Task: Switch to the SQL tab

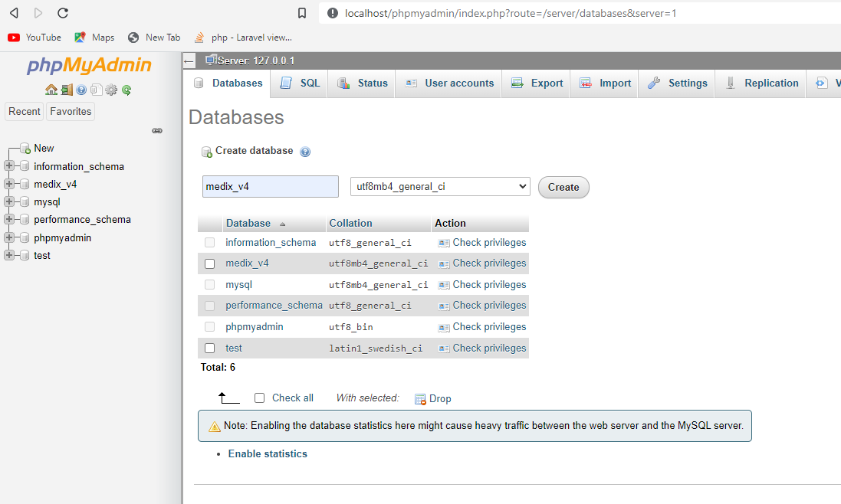Action: pos(301,83)
